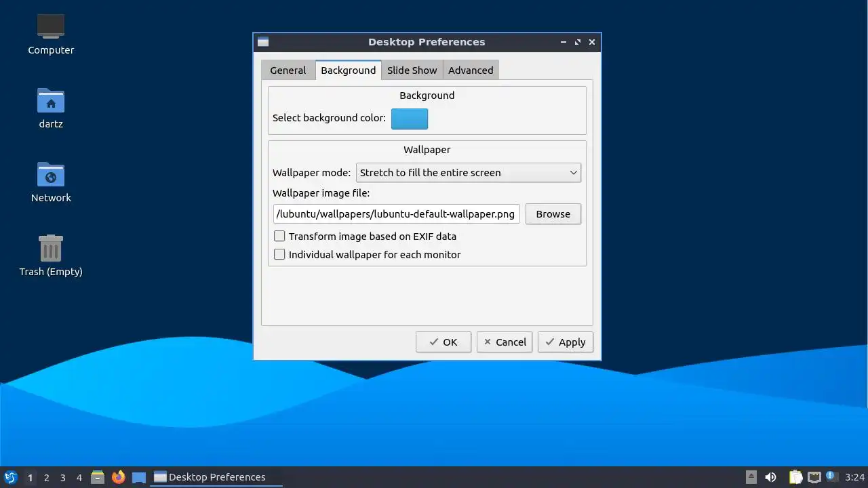Click the network status tray icon
Viewport: 868px width, 488px height.
tap(814, 477)
